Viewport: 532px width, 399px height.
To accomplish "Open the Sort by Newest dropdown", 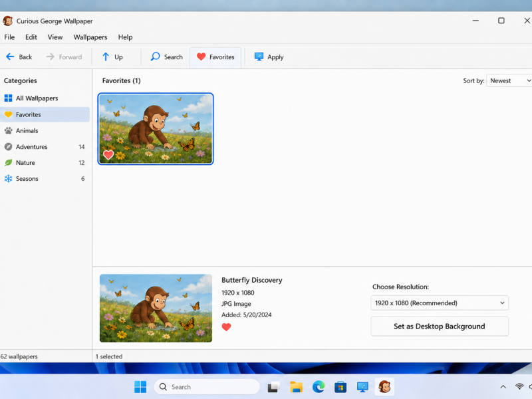I will 509,80.
